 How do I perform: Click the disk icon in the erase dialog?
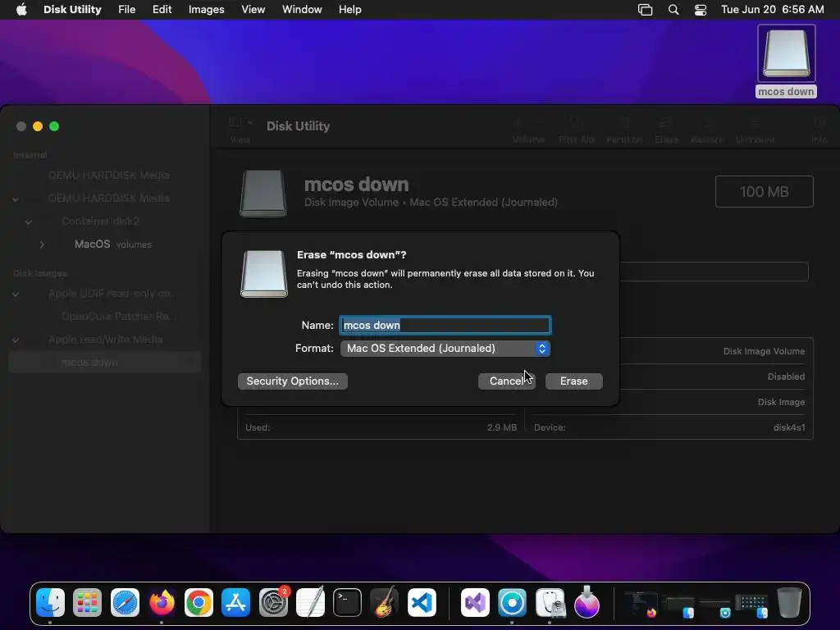(x=263, y=274)
